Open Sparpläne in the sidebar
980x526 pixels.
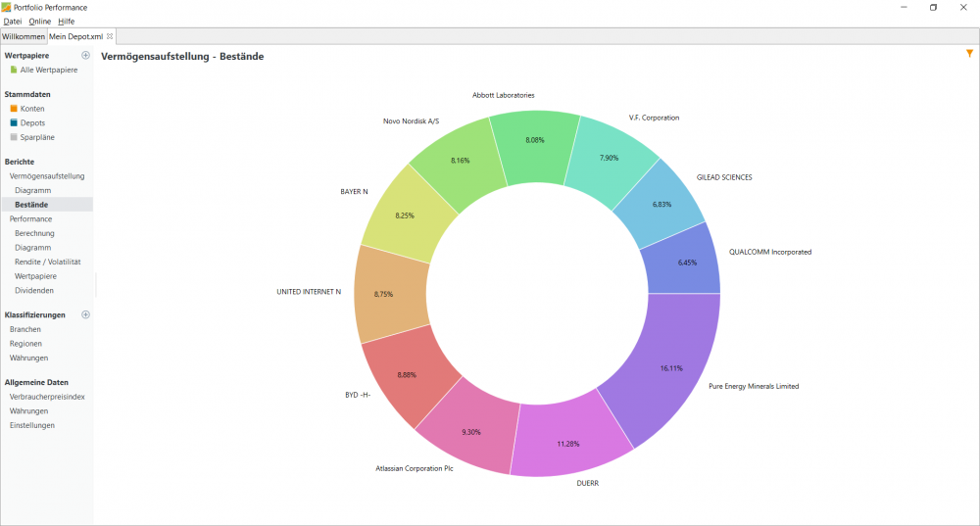pos(37,137)
